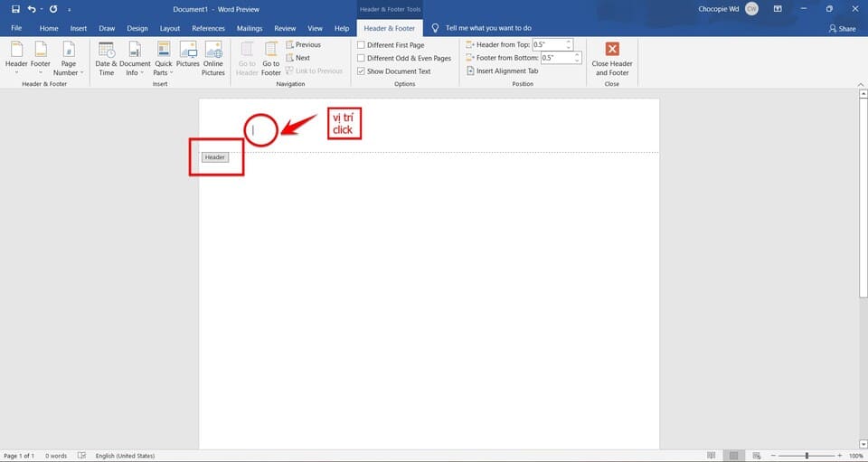This screenshot has height=462, width=868.
Task: Click the Save icon in title bar
Action: tap(15, 9)
